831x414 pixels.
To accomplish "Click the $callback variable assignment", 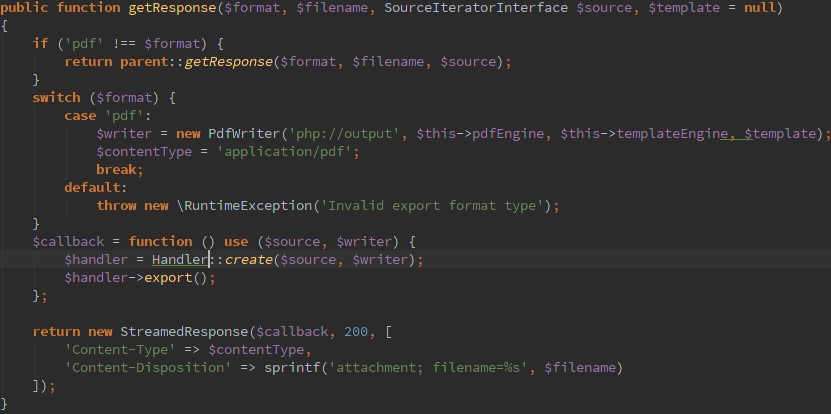I will 68,242.
